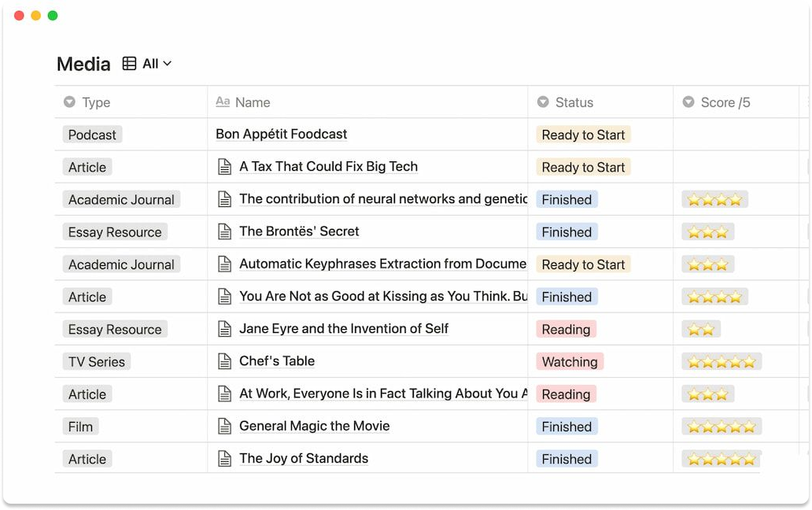Click page icon for The Joy of Standards

[x=225, y=458]
